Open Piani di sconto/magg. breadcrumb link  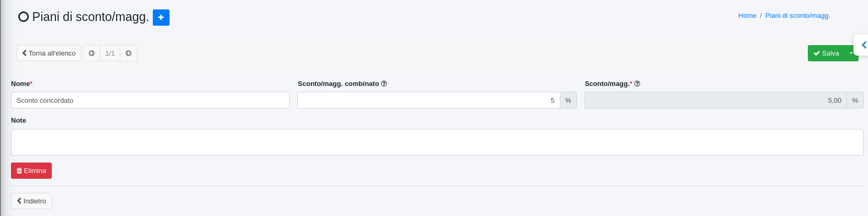point(797,16)
